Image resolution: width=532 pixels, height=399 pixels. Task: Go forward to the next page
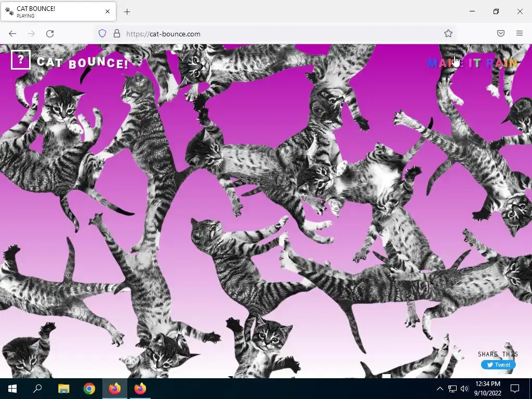tap(31, 34)
